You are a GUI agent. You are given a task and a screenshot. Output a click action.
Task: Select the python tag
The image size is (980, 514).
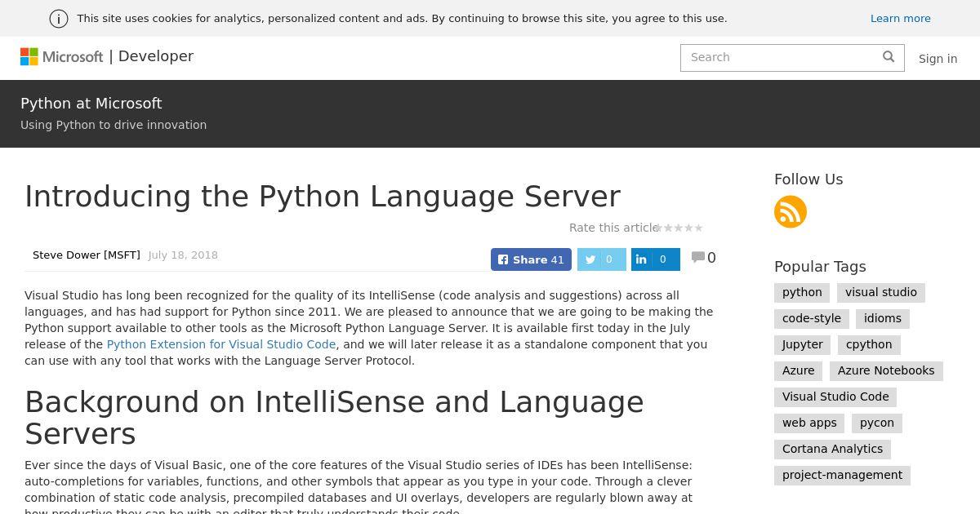point(802,292)
